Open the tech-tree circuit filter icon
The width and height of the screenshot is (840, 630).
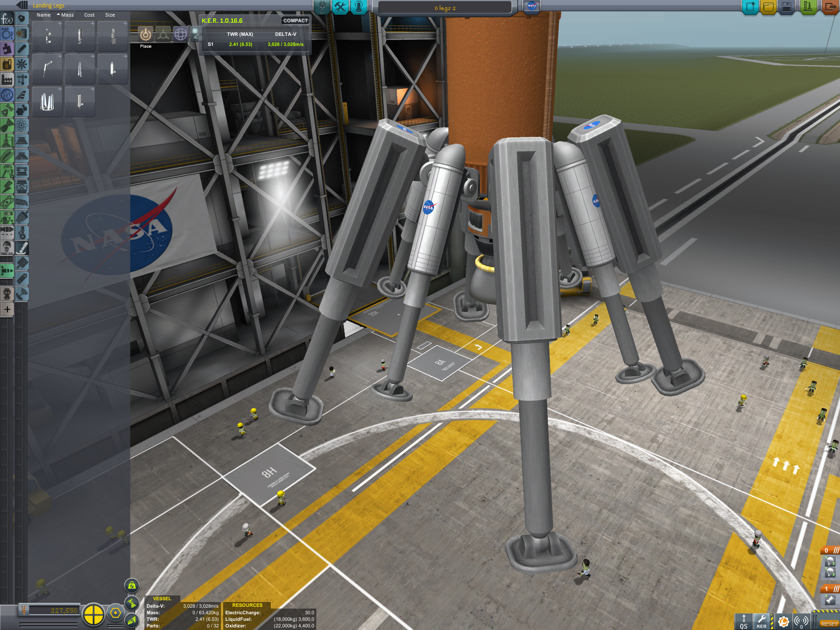pos(7,95)
